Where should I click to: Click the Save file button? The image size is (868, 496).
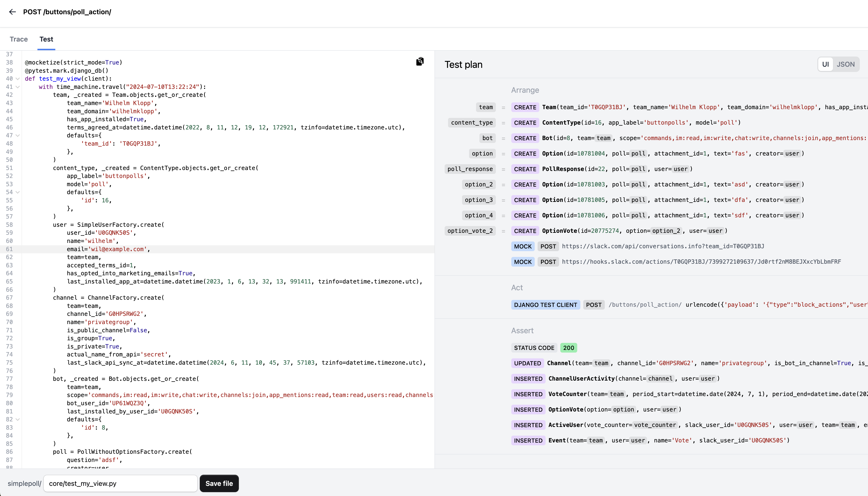(x=219, y=483)
